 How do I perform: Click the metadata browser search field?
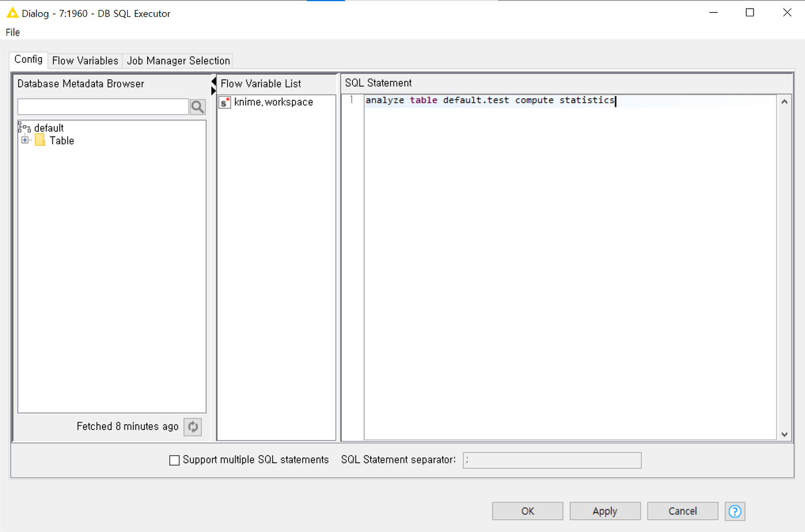[103, 106]
